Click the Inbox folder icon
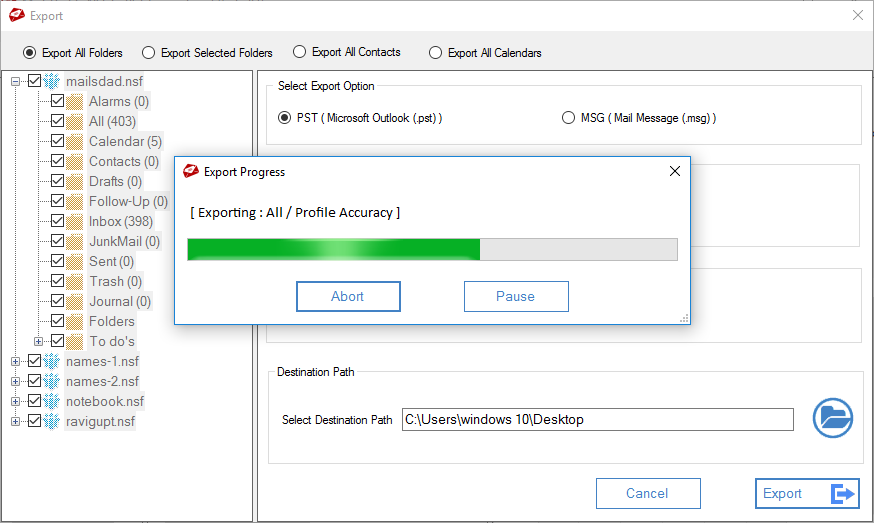 tap(74, 221)
